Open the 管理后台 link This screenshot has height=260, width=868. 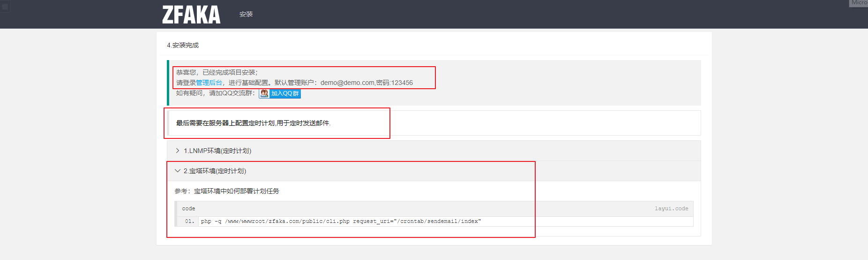click(209, 83)
